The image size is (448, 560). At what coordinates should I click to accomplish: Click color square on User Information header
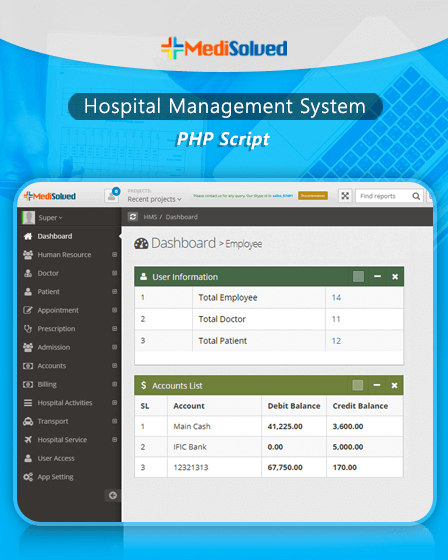358,276
